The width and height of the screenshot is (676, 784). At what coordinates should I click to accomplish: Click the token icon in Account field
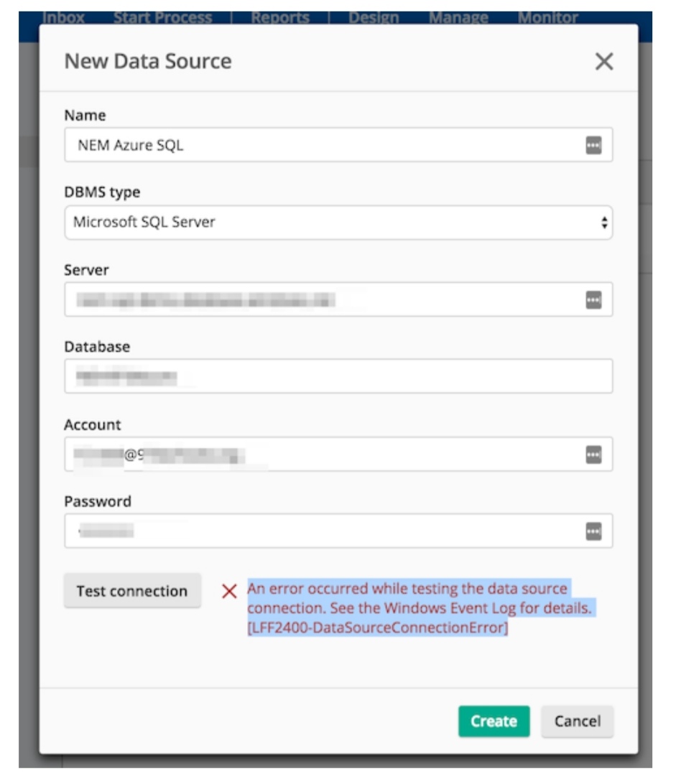click(593, 454)
